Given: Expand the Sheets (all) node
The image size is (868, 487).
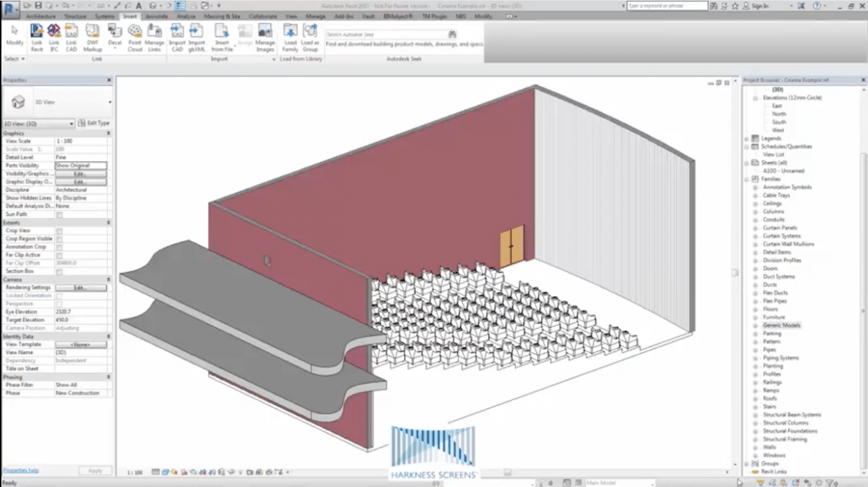Looking at the screenshot, I should (x=746, y=163).
